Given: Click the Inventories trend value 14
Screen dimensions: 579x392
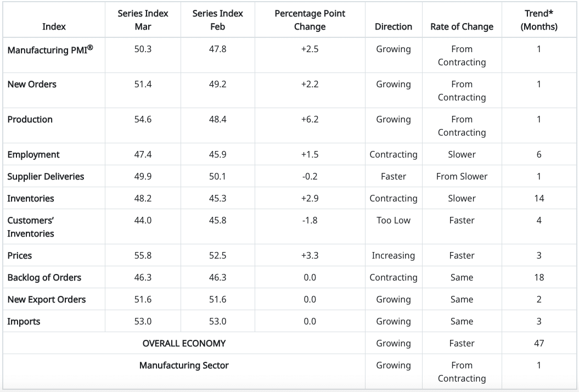Looking at the screenshot, I should click(538, 198).
